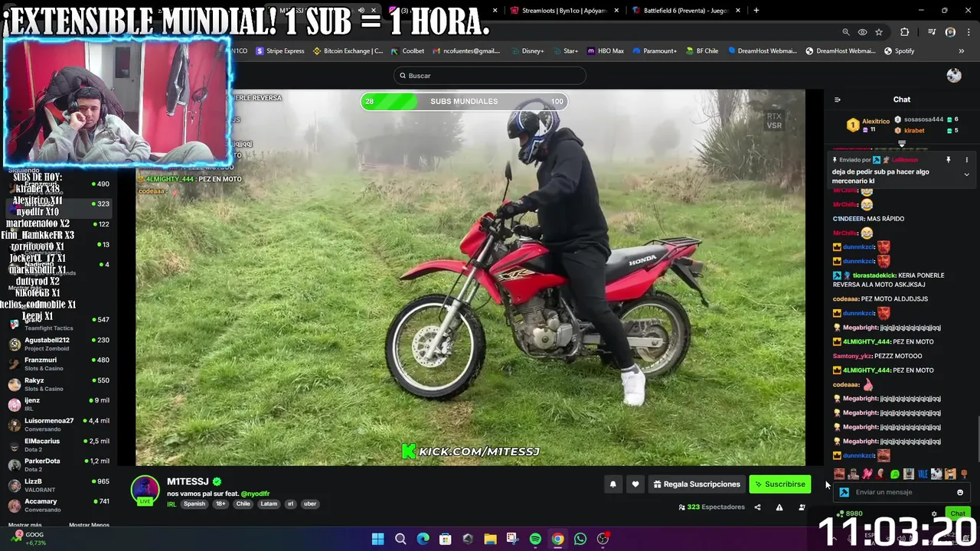Open the user avatar menu at top right of Kick
The image size is (980, 551).
click(954, 75)
